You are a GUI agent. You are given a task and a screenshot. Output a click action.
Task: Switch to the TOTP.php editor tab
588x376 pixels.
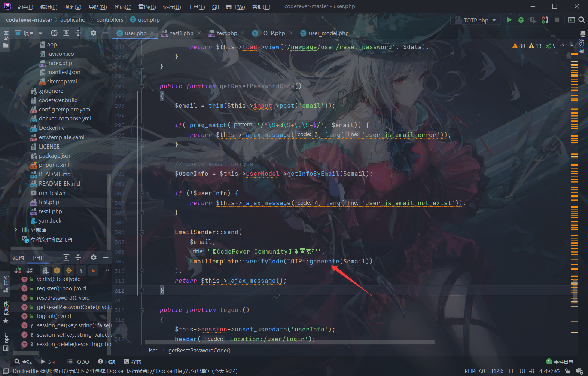[x=272, y=33]
